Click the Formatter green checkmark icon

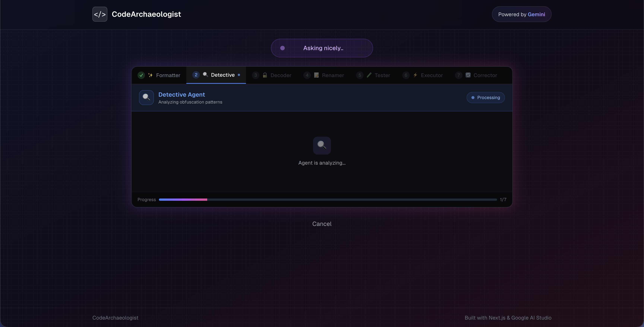coord(141,75)
